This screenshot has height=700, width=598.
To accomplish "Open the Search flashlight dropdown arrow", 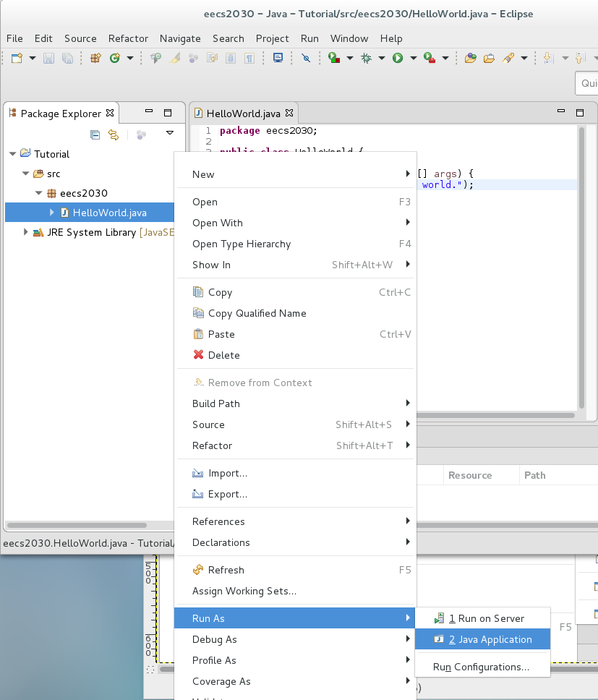I will pos(524,58).
